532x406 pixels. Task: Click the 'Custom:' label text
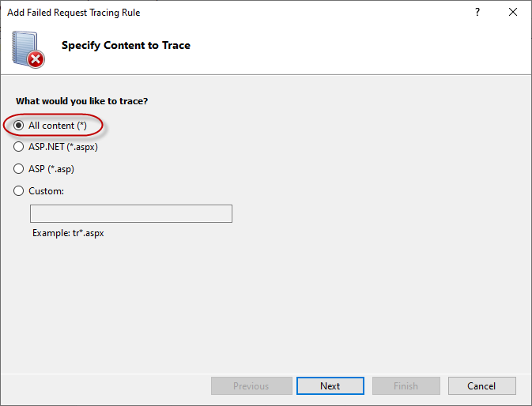tap(46, 191)
